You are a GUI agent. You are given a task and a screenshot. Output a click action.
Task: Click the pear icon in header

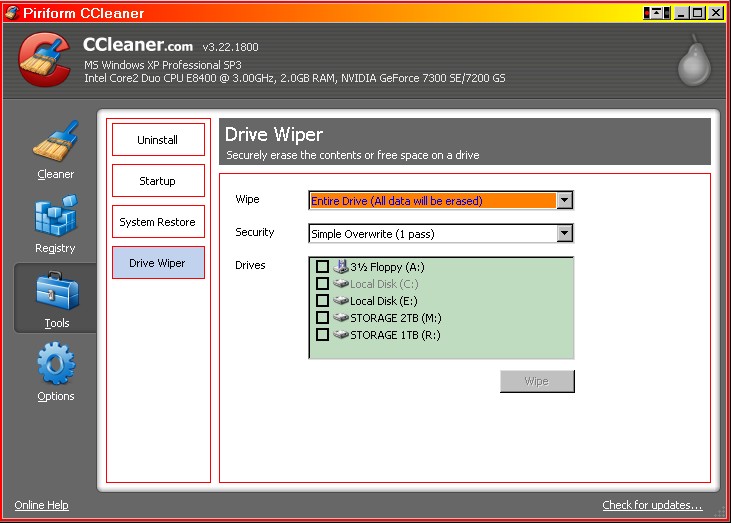[x=694, y=61]
